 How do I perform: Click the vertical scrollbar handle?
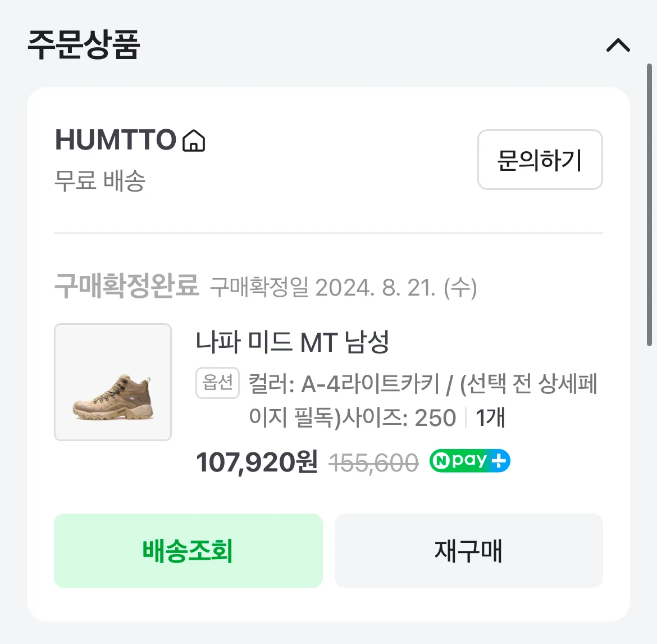(x=649, y=205)
